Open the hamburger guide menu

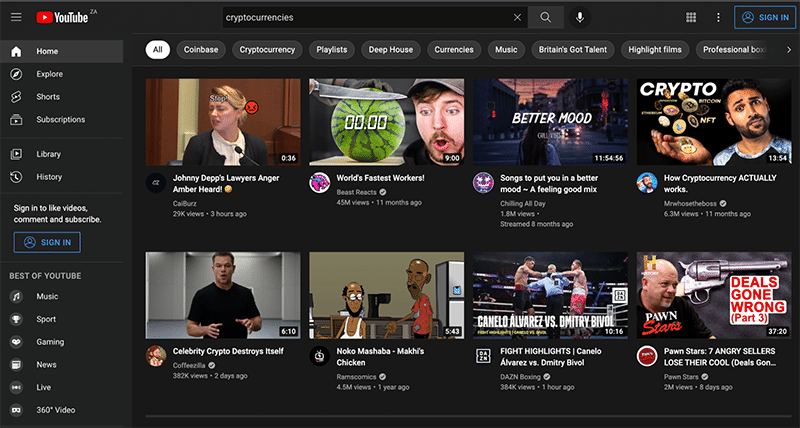(16, 17)
